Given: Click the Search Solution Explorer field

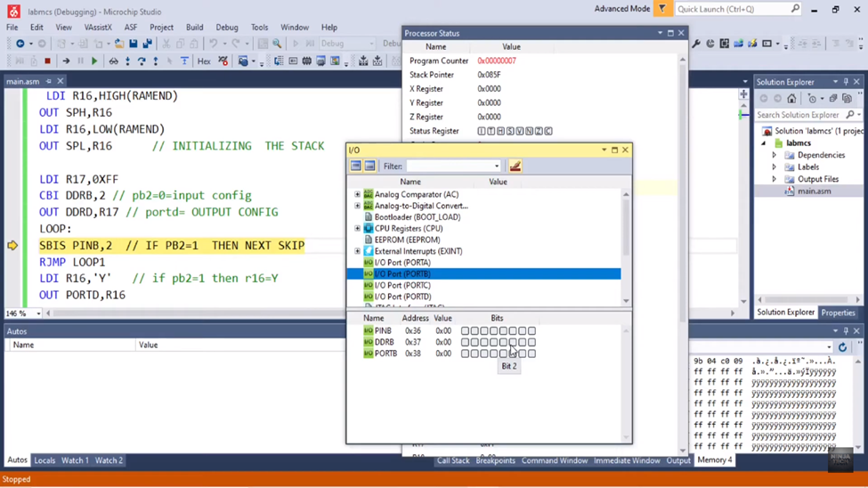Looking at the screenshot, I should 799,115.
